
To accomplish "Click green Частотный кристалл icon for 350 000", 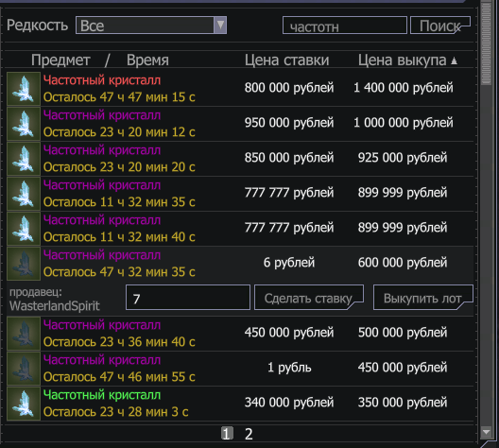I will coord(24,404).
